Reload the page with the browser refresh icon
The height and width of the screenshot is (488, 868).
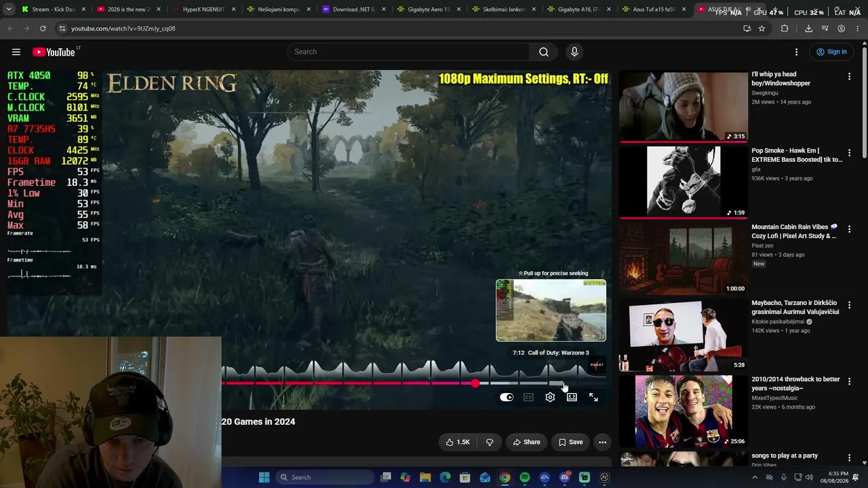tap(43, 28)
